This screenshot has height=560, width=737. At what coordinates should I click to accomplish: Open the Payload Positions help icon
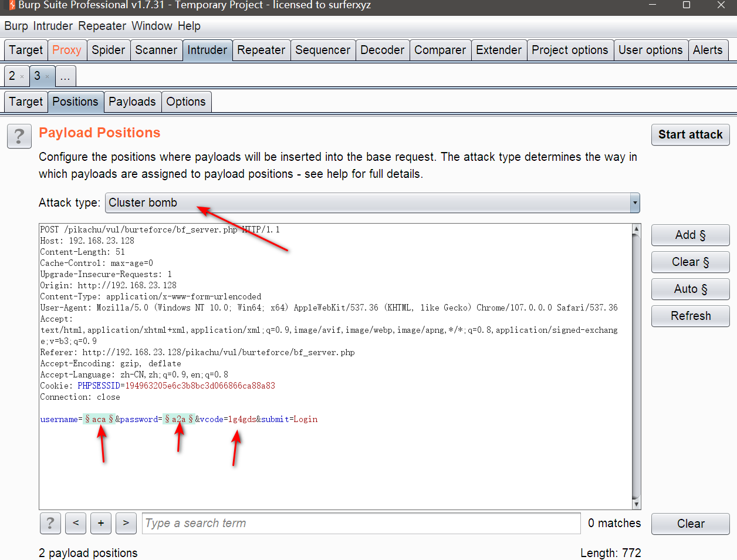pyautogui.click(x=19, y=137)
